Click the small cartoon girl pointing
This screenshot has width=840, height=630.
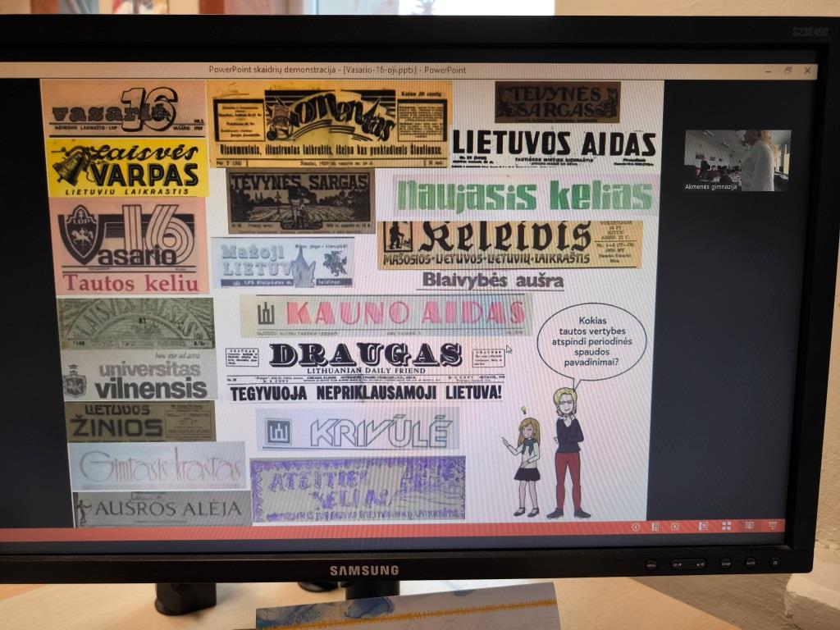click(x=523, y=466)
